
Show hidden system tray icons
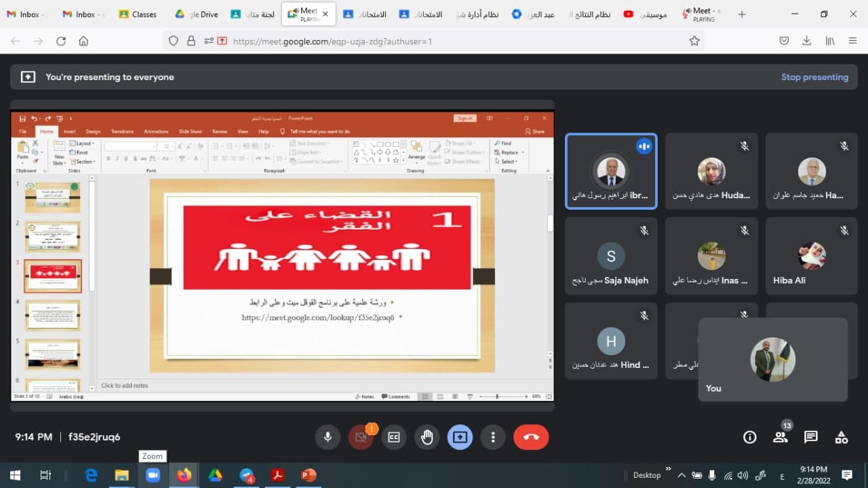coord(682,475)
